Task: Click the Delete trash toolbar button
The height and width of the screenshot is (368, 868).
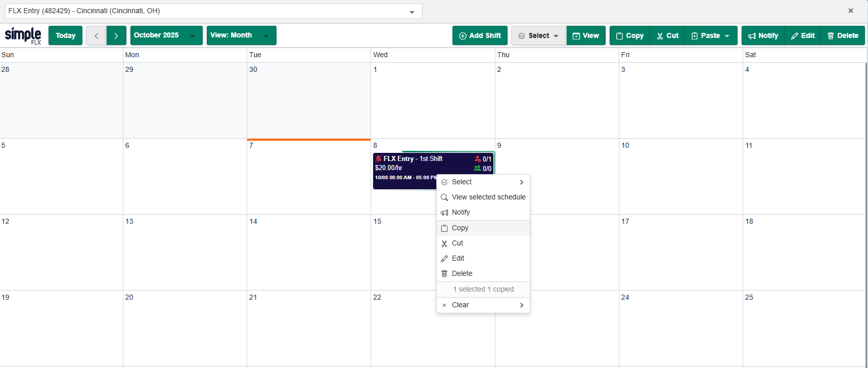Action: click(x=843, y=35)
